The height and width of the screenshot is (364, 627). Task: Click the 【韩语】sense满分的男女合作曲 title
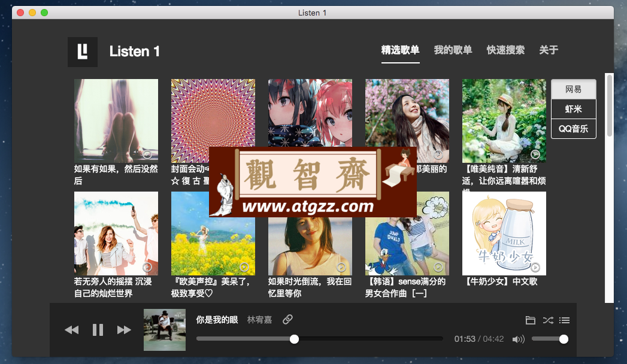[405, 287]
